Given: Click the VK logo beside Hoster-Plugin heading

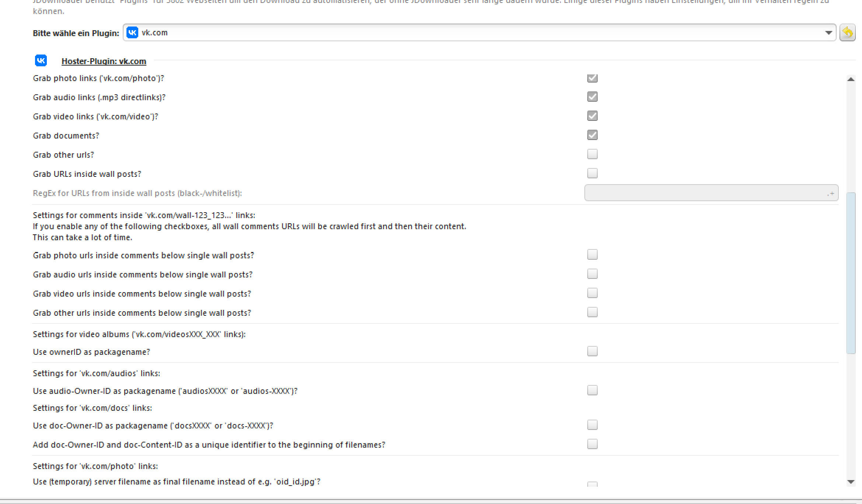Looking at the screenshot, I should [x=41, y=60].
